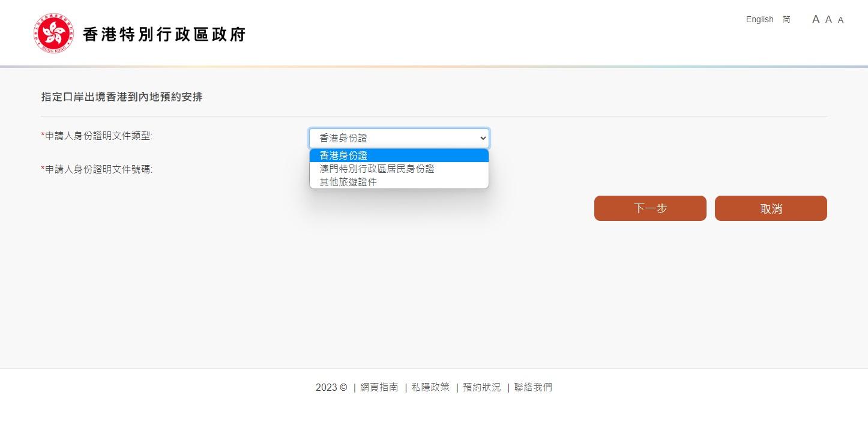Open the 網頁指南 footer link
The width and height of the screenshot is (868, 437).
[379, 387]
